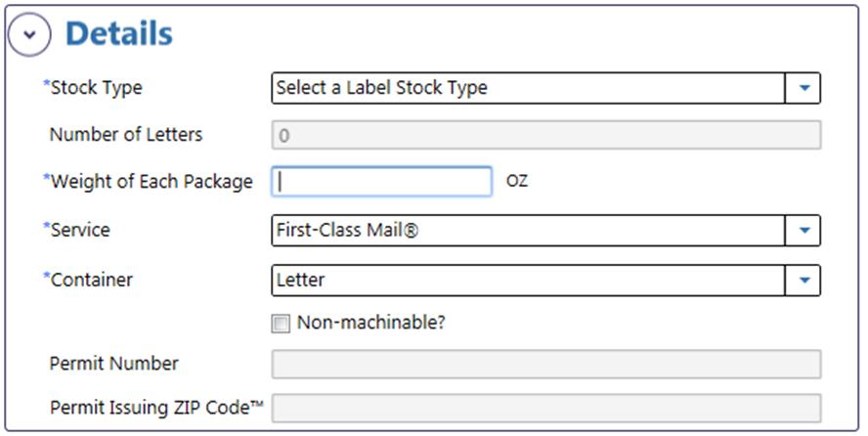Click the Service field label
868x436 pixels.
pyautogui.click(x=77, y=230)
